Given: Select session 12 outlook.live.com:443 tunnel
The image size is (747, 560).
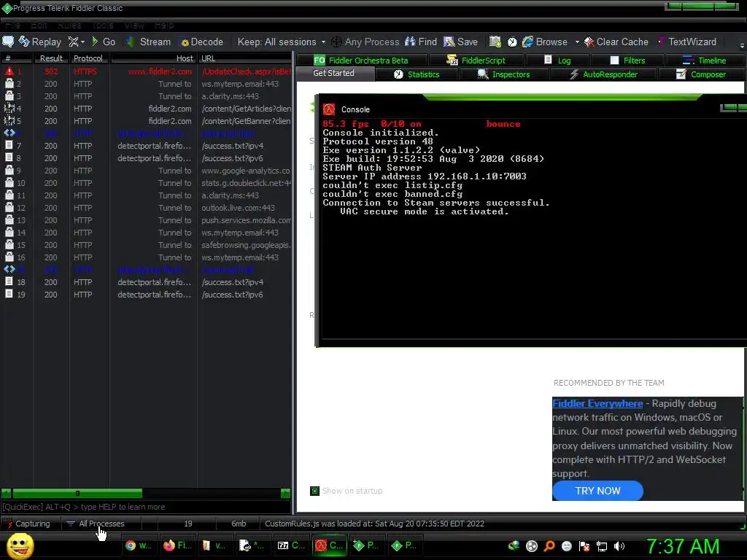Looking at the screenshot, I should (x=146, y=208).
